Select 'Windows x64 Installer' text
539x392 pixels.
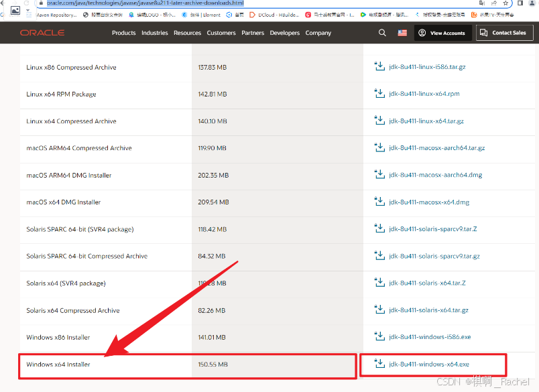click(x=58, y=364)
